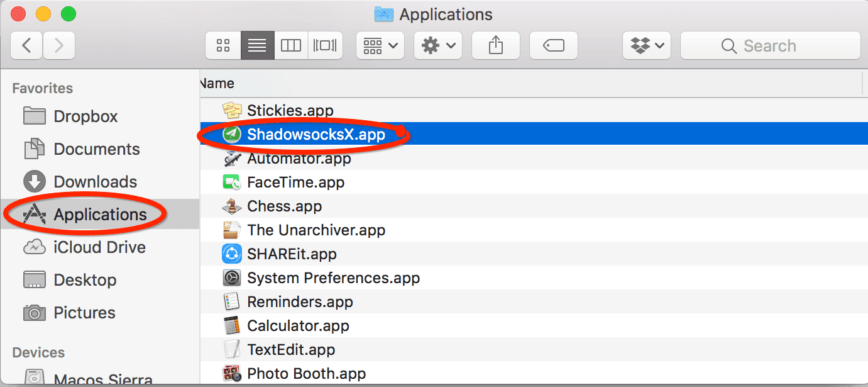Click the Favorites sidebar heading
This screenshot has height=387, width=868.
coord(43,88)
